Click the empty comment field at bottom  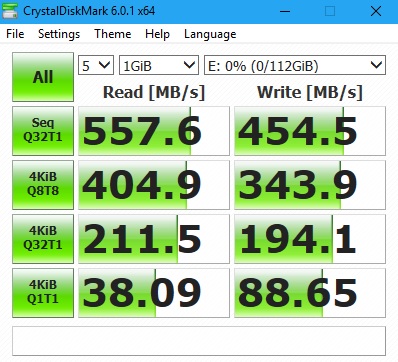pyautogui.click(x=199, y=341)
